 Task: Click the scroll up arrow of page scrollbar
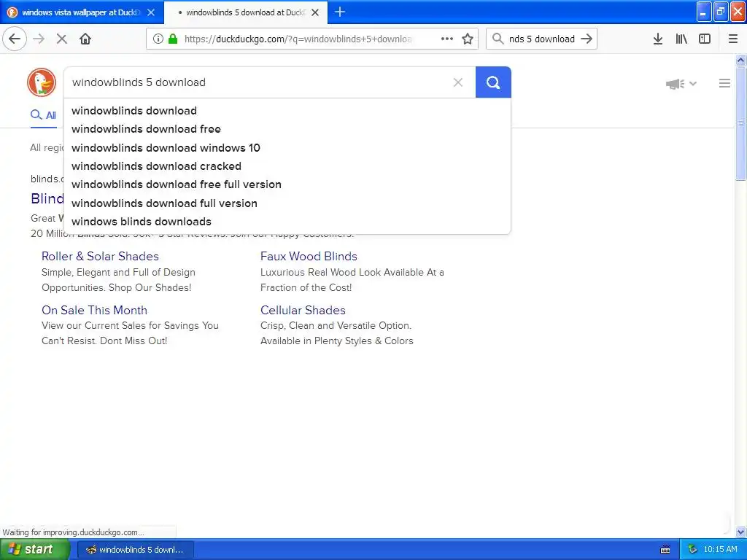(x=740, y=61)
